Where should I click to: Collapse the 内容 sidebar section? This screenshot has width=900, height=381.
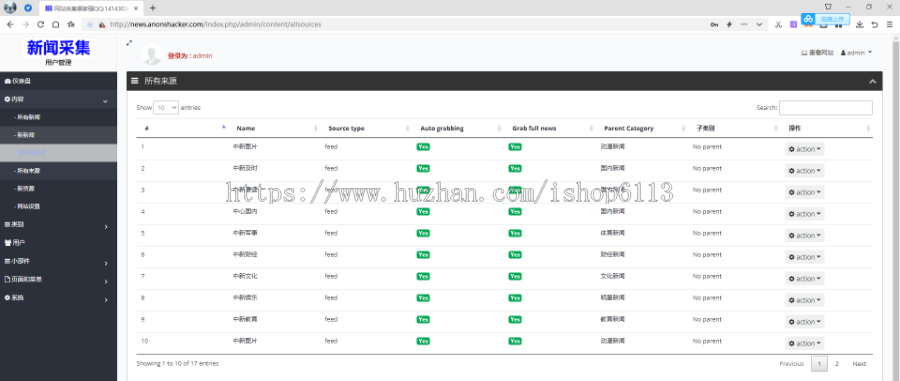tap(59, 99)
